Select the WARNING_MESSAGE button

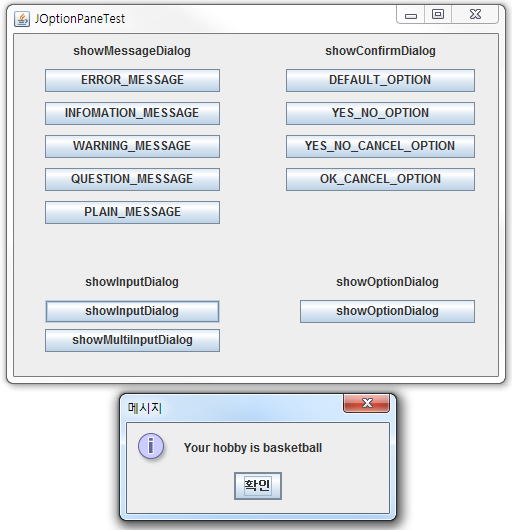coord(132,146)
